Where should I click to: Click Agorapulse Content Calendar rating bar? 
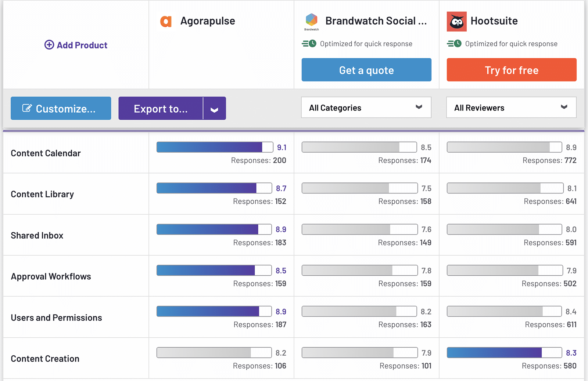click(215, 147)
